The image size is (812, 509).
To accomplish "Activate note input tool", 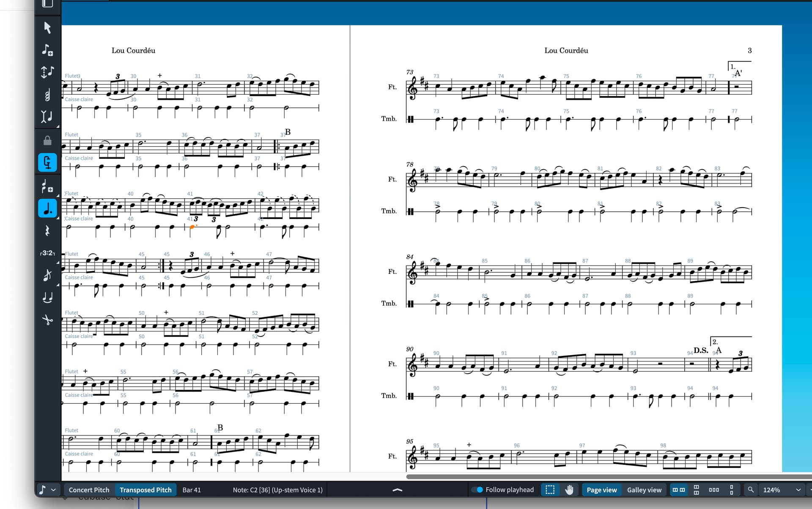I will click(47, 50).
